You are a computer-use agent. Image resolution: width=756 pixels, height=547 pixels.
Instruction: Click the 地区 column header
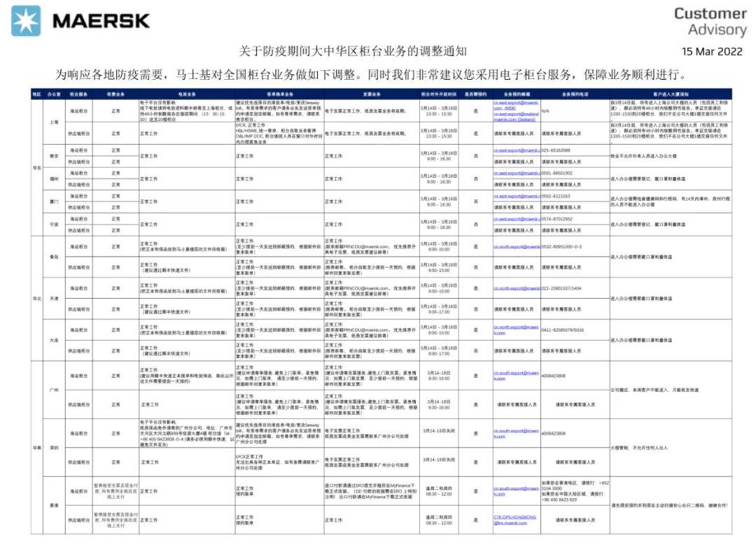[36, 94]
